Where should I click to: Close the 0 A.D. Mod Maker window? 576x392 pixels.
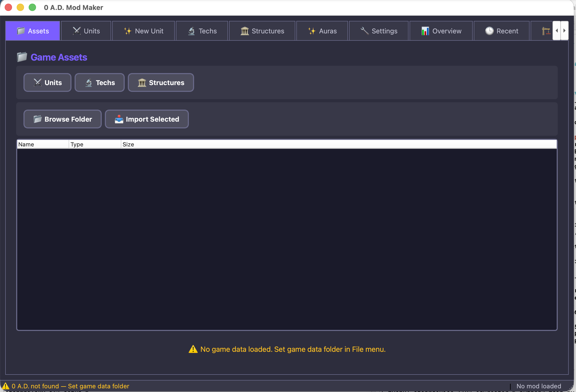click(8, 7)
